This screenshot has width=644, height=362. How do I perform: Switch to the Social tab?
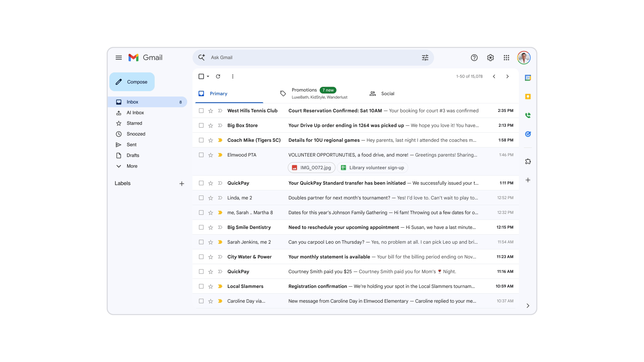pos(387,94)
